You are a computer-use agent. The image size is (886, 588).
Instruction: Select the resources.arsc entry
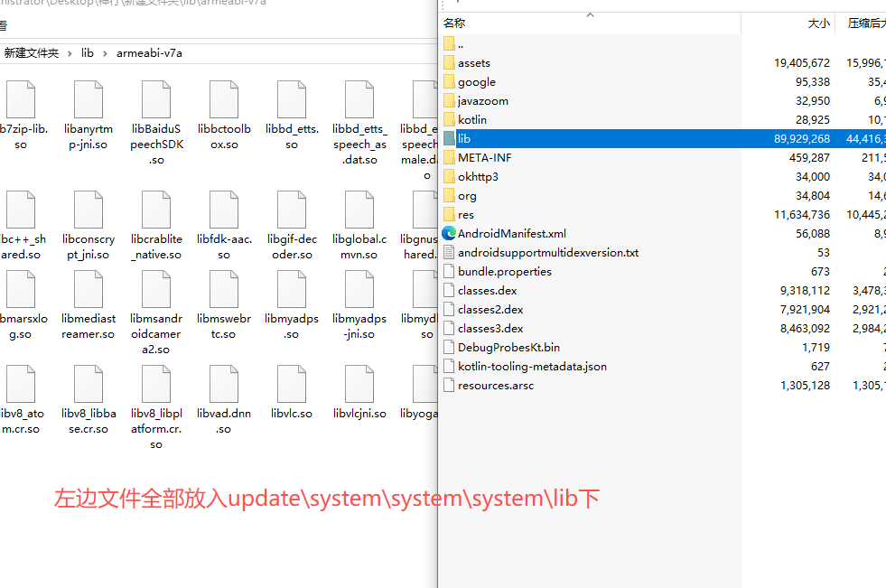(496, 385)
